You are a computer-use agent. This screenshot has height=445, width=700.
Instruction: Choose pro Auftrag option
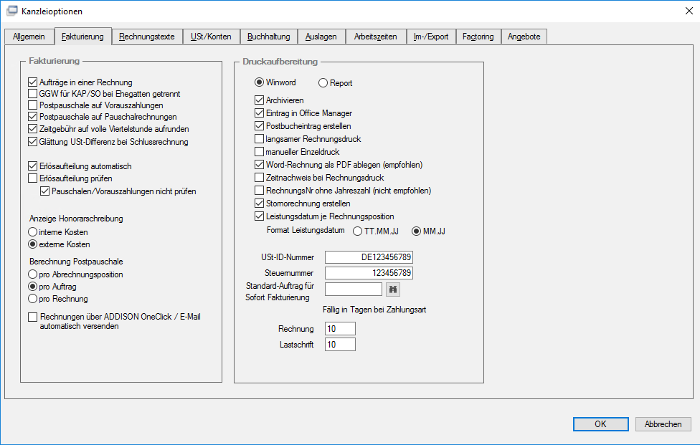[33, 287]
